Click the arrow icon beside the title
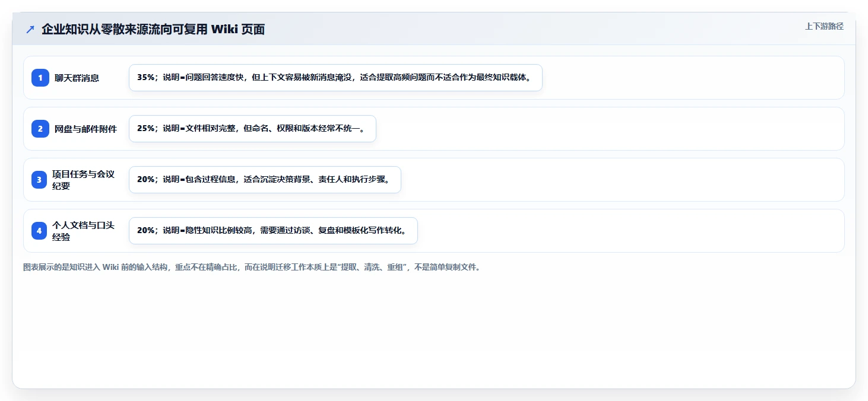The image size is (868, 401). [30, 29]
